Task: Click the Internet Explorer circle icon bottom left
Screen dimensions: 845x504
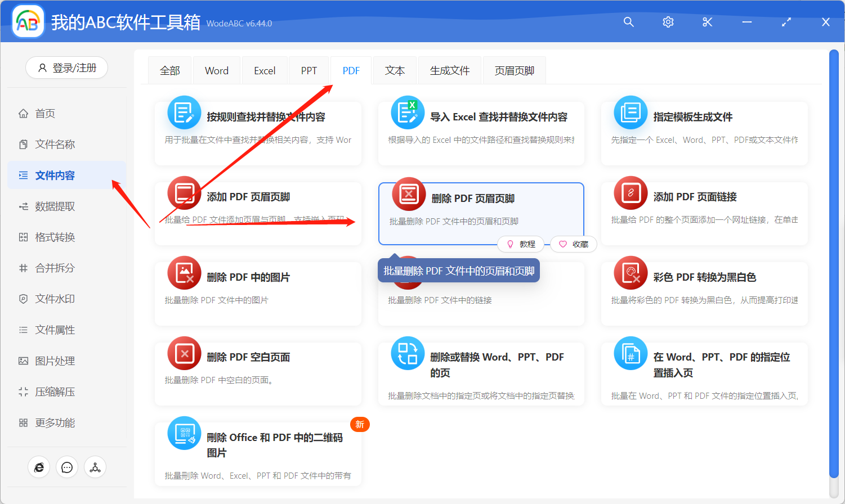Action: (39, 467)
